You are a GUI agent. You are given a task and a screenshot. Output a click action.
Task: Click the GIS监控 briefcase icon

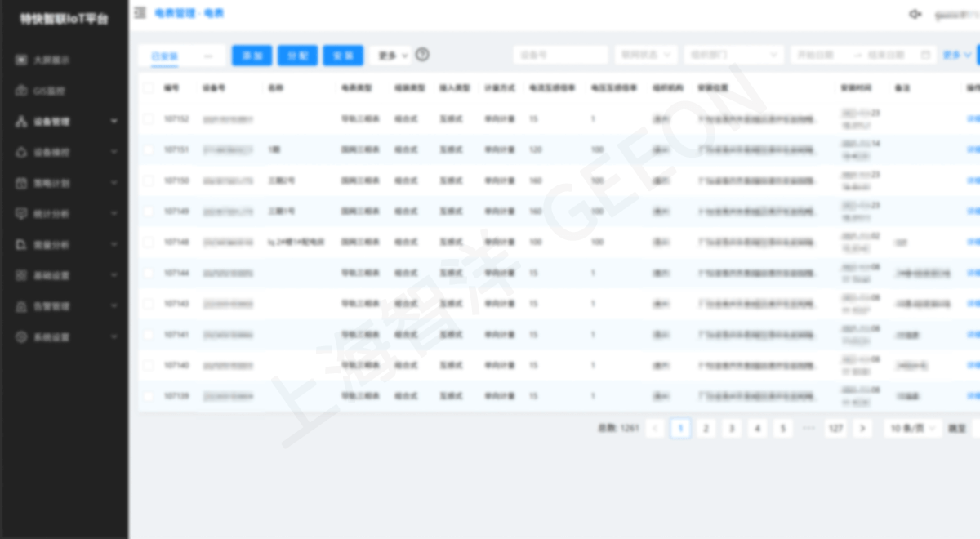pos(22,91)
